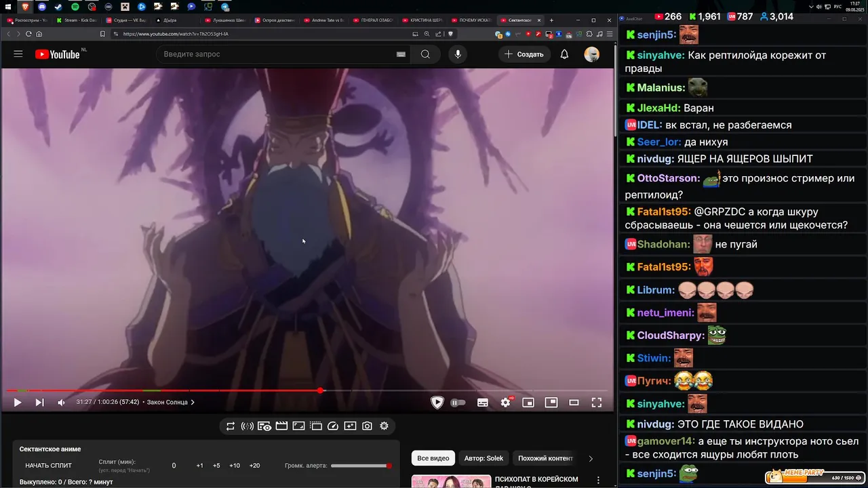Open the player settings gear

[x=505, y=403]
